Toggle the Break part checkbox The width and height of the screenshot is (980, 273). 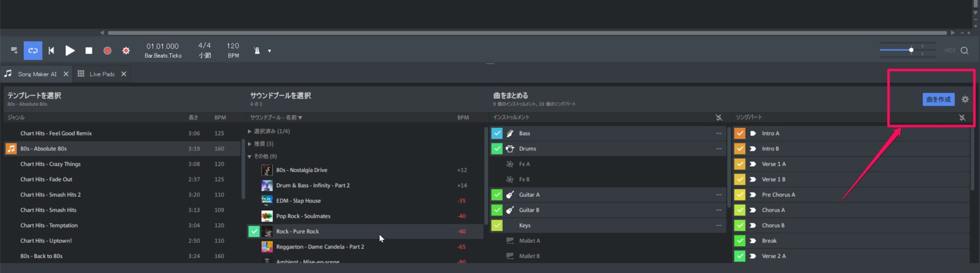[x=740, y=240]
